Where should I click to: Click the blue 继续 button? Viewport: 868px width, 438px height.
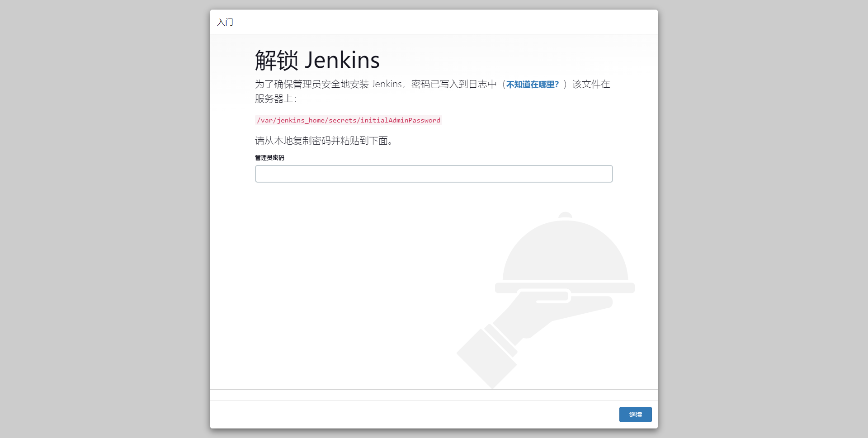click(635, 414)
